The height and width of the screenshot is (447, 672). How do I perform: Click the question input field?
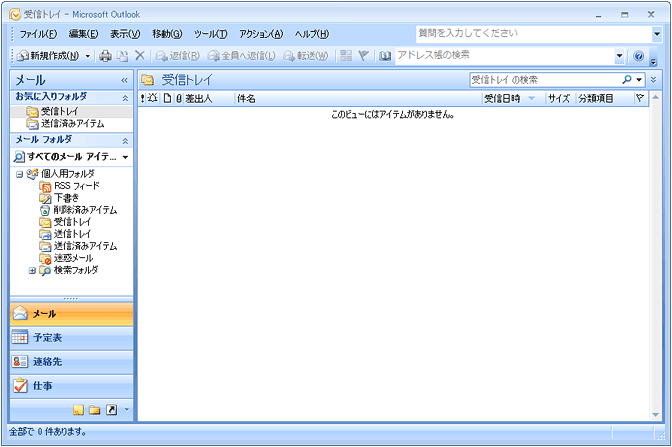click(x=534, y=34)
